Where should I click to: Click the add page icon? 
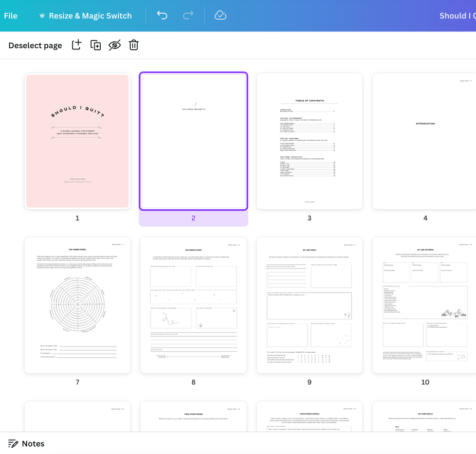[76, 45]
